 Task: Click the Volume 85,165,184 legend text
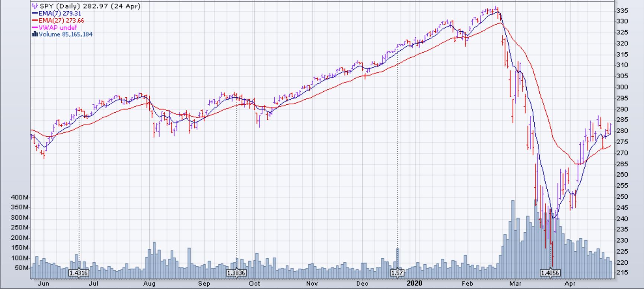66,34
